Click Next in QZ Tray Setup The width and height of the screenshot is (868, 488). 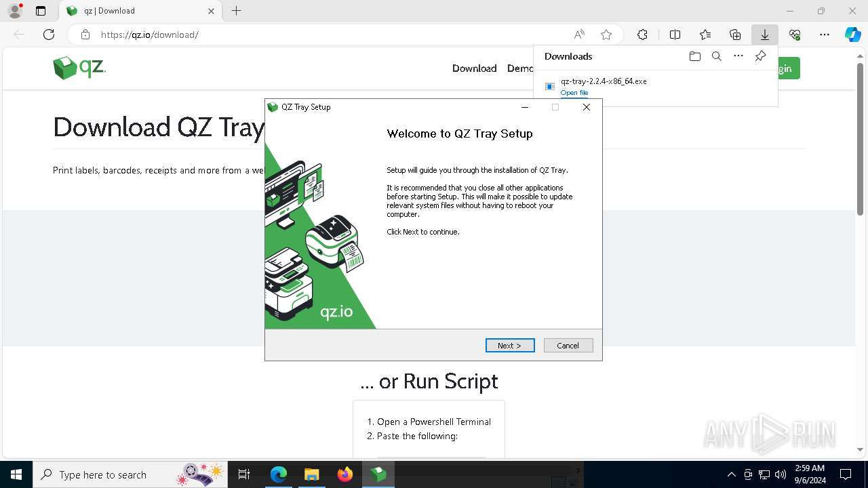(510, 346)
